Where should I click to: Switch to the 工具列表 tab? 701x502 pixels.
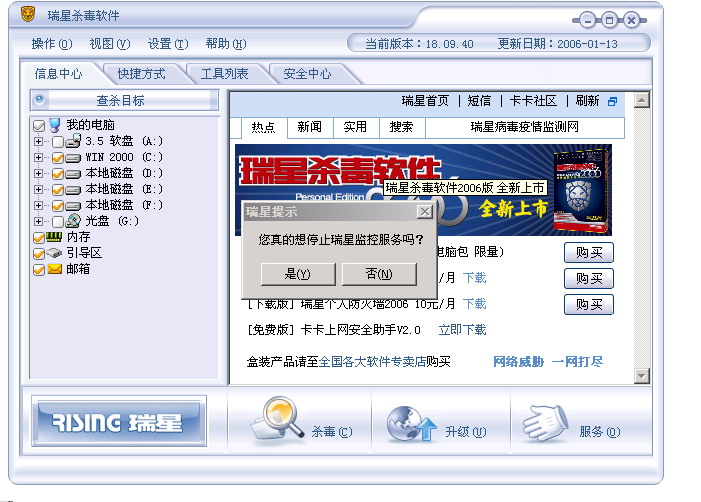point(224,74)
